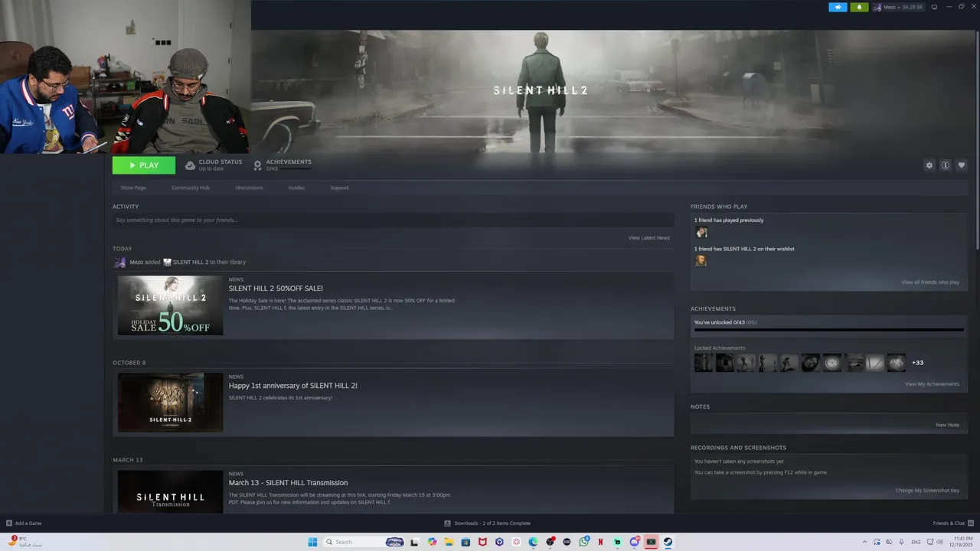The width and height of the screenshot is (980, 551).
Task: Open the SILENT HILL Transmission thumbnail
Action: (x=170, y=491)
